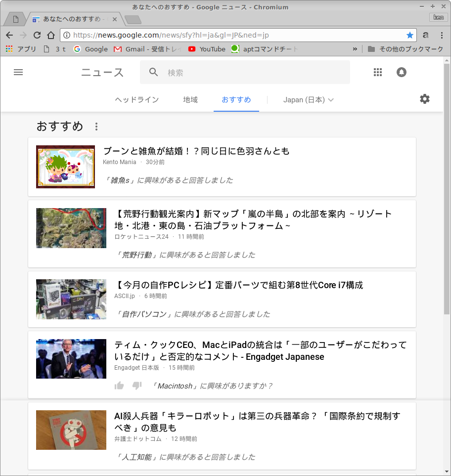Click the 荒野行動 map thumbnail
Image resolution: width=451 pixels, height=476 pixels.
point(71,228)
